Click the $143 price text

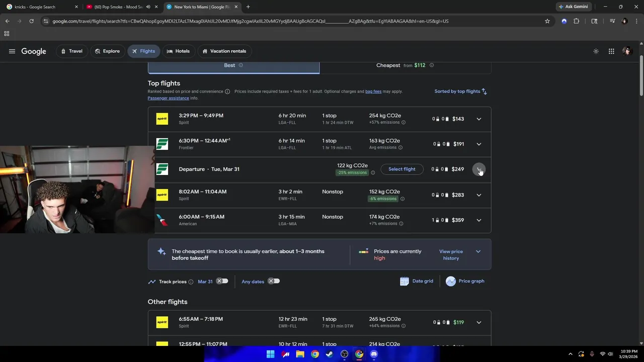458,119
